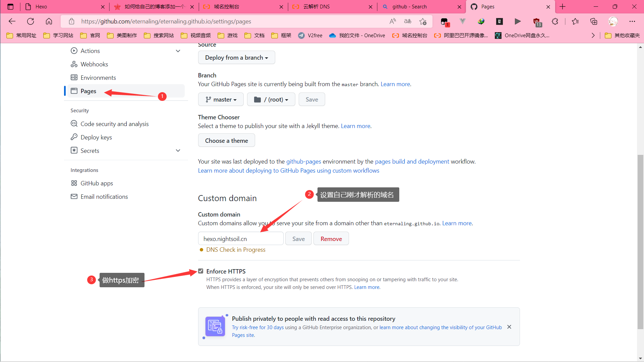Open the 阿里巴巴开源镜像 bookmark

point(461,36)
